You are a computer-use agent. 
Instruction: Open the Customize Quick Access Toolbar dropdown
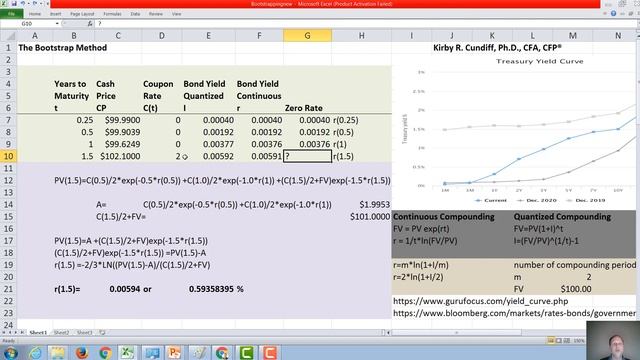coord(47,4)
